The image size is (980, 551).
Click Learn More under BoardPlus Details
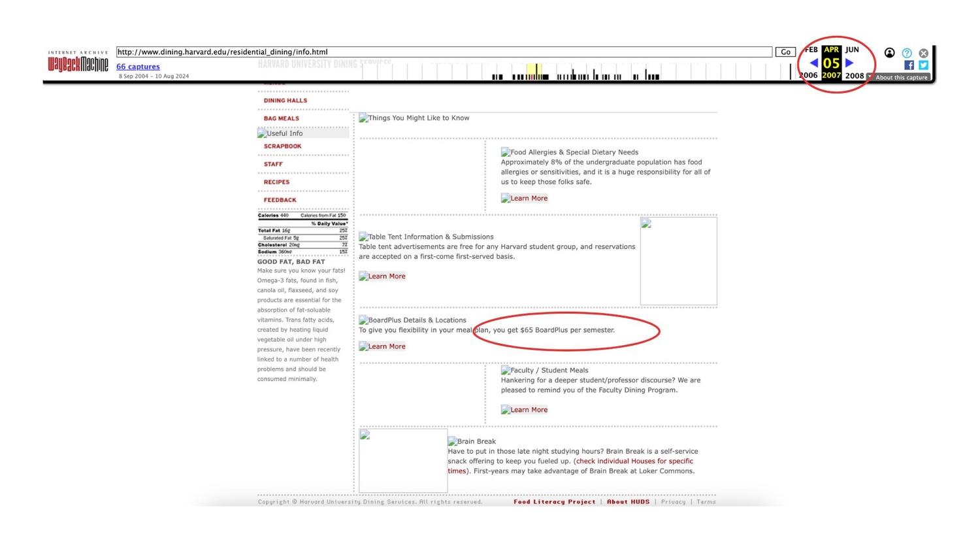(x=382, y=346)
